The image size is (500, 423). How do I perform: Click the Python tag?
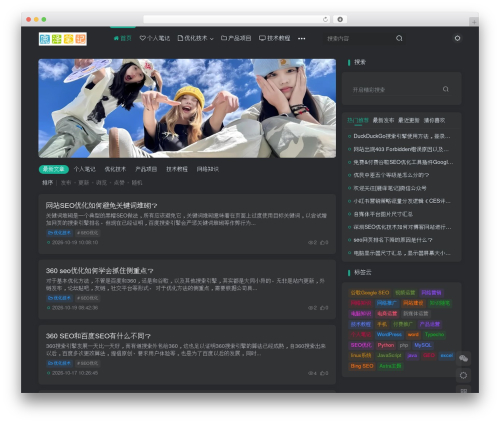click(386, 345)
